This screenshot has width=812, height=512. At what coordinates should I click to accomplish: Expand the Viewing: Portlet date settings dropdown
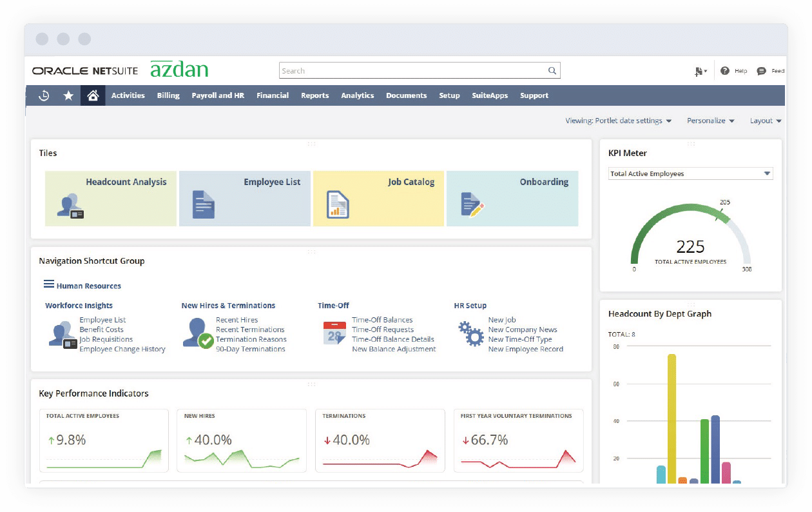point(618,121)
